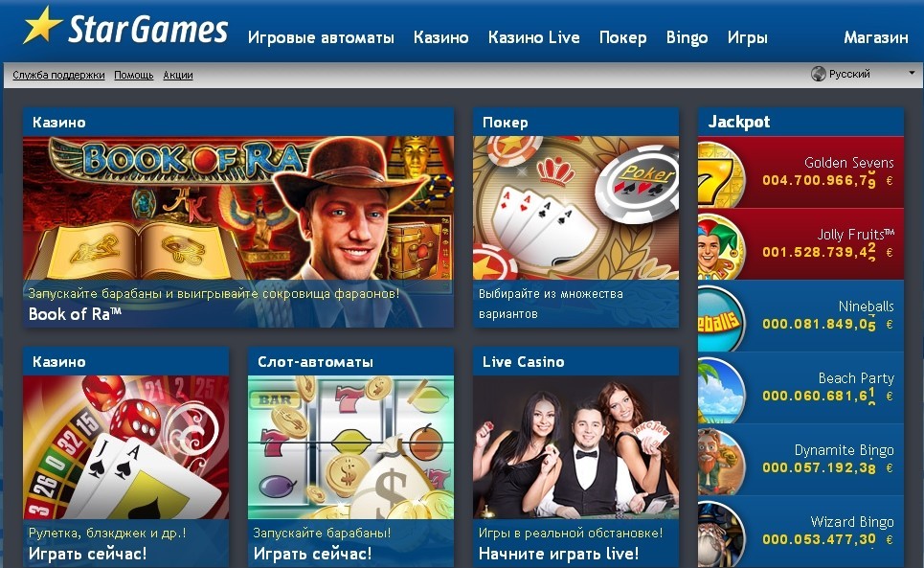924x568 pixels.
Task: Click the Помощь link
Action: 134,75
